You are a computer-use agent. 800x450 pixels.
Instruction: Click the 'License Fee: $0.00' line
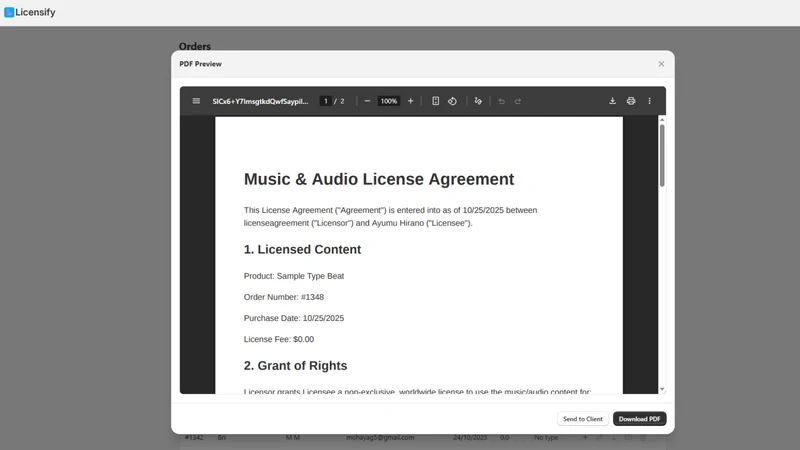pyautogui.click(x=279, y=339)
